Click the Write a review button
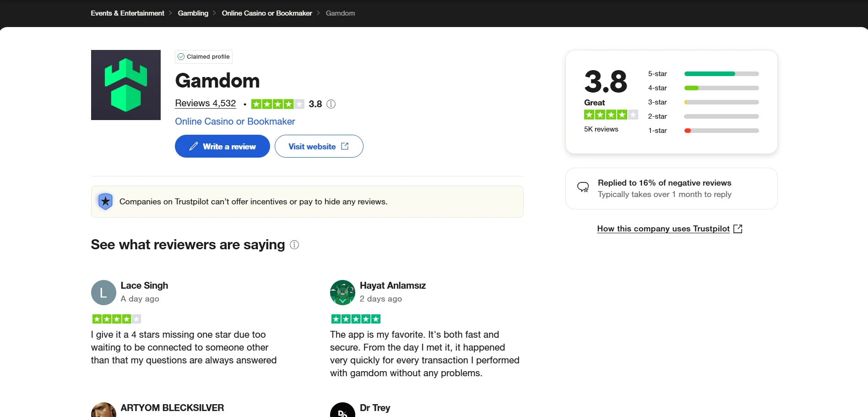This screenshot has width=868, height=417. click(222, 146)
